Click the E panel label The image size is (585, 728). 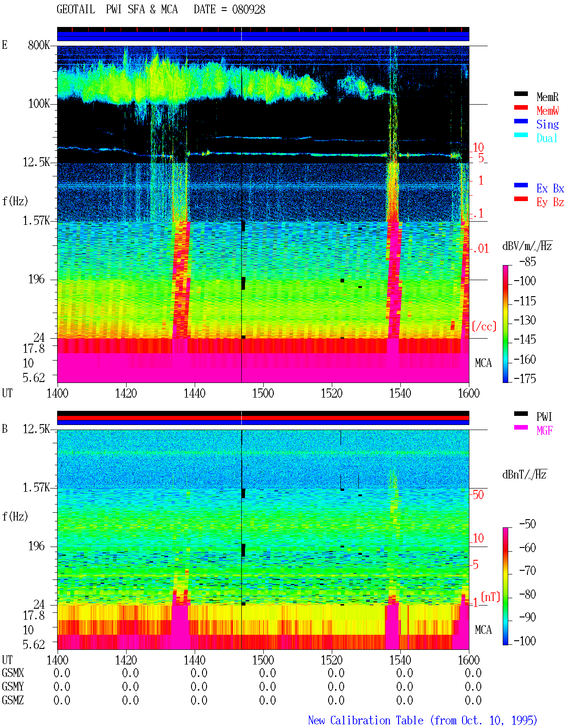pos(5,45)
